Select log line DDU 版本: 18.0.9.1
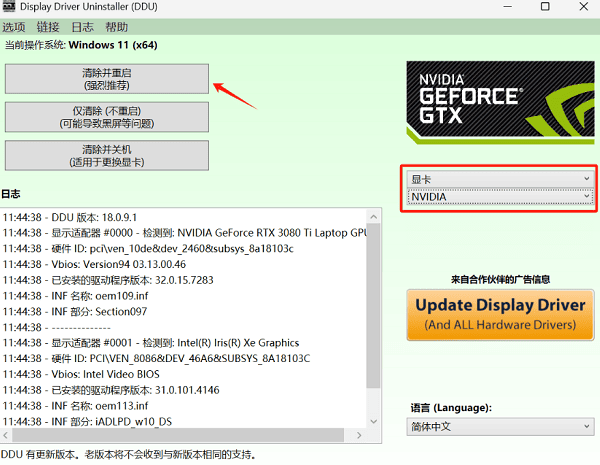This screenshot has height=465, width=600. coord(70,217)
